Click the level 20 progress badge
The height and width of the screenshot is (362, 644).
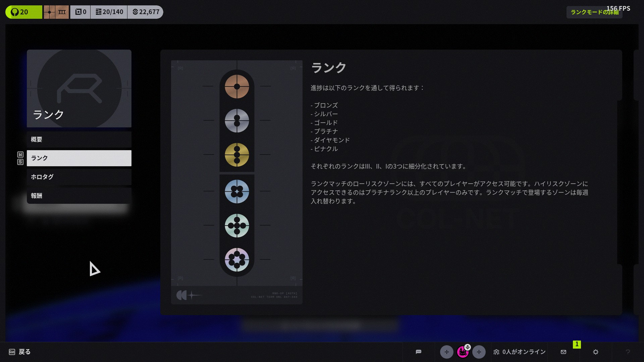[x=23, y=12]
